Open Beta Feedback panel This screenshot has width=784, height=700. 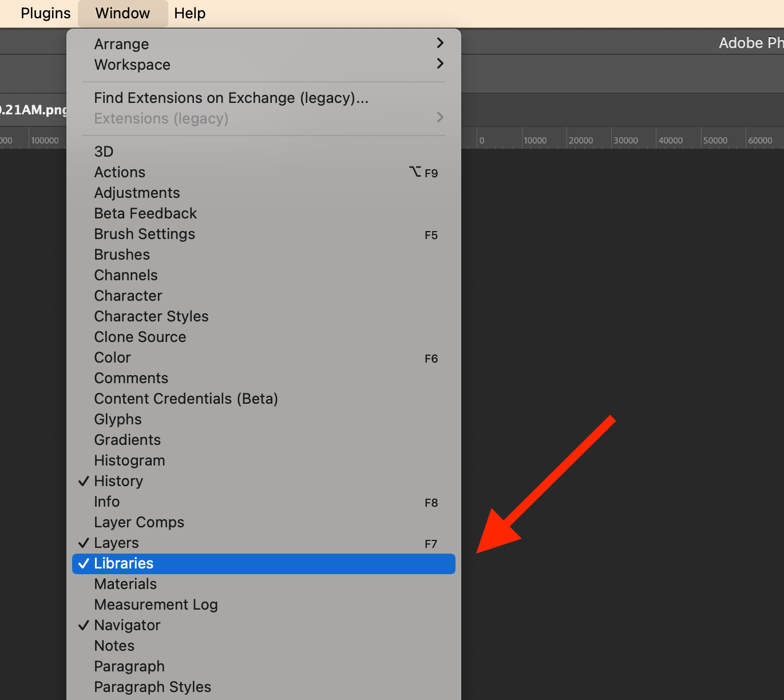point(264,213)
